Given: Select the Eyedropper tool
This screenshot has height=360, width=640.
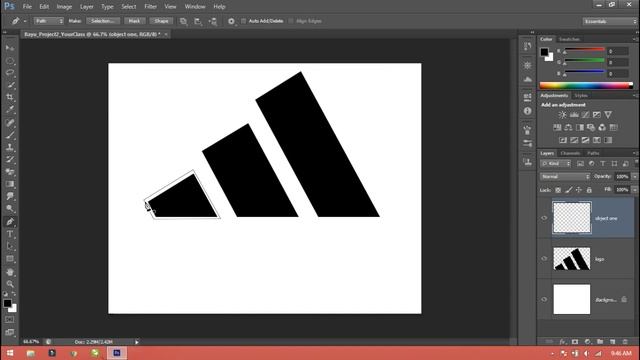Looking at the screenshot, I should point(10,109).
